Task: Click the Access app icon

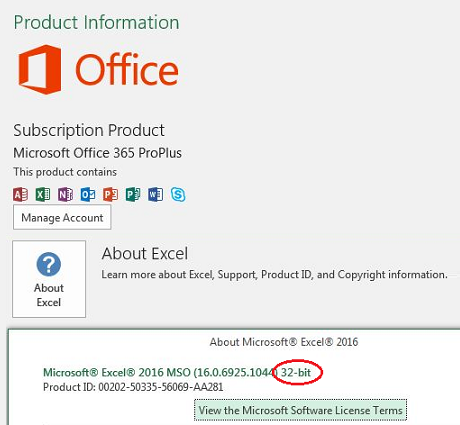Action: (20, 194)
